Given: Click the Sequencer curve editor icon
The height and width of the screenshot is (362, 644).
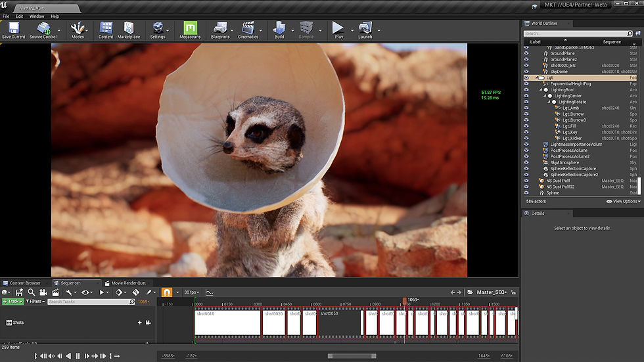Looking at the screenshot, I should (209, 292).
